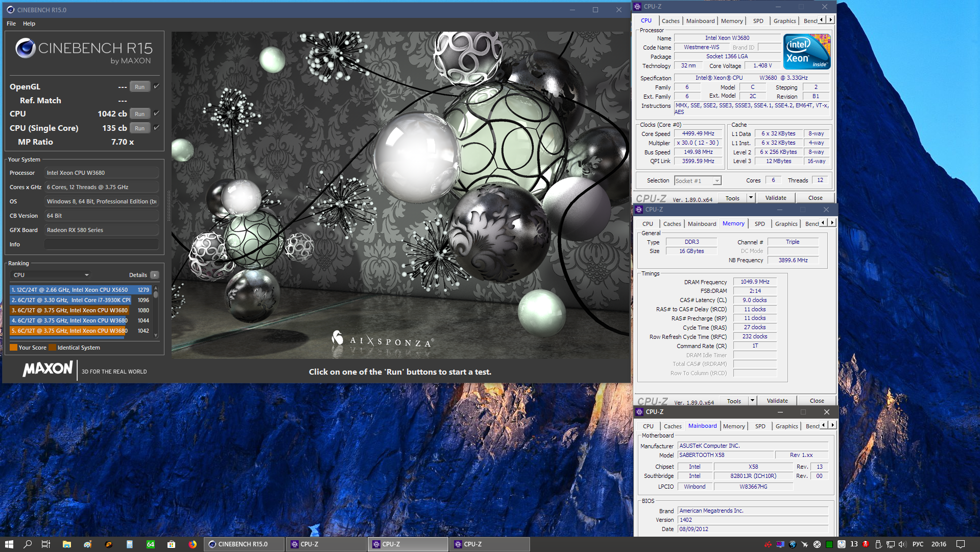Open Task View on the taskbar

[45, 544]
